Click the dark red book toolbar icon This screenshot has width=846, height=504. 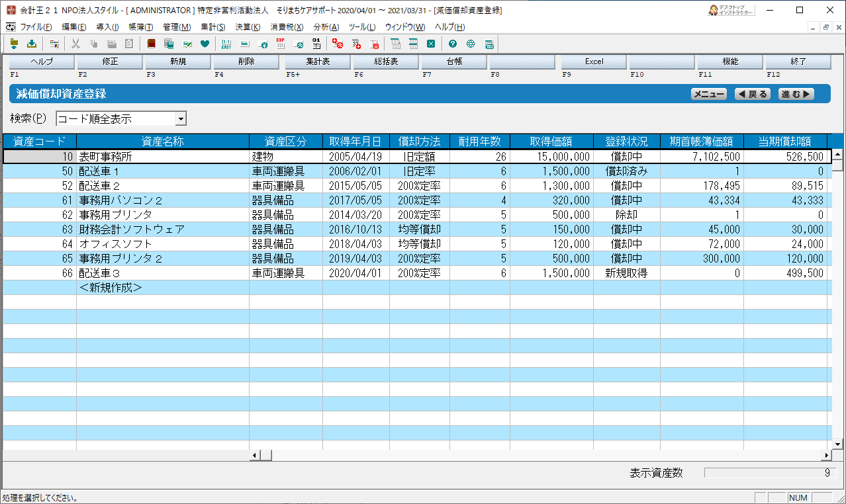152,44
